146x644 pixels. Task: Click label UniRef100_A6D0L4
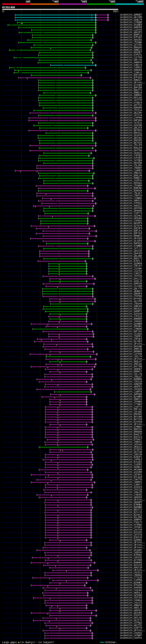131,593
